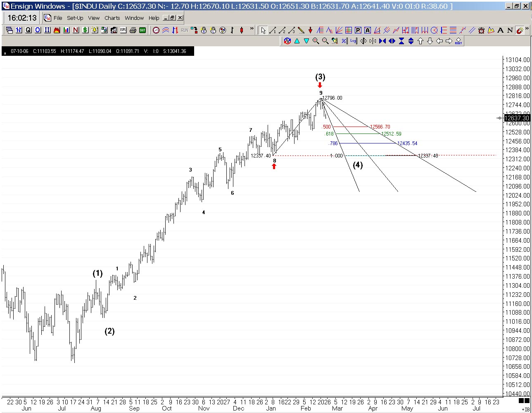This screenshot has height=413, width=532.
Task: Click the (2) wave label
Action: click(109, 331)
